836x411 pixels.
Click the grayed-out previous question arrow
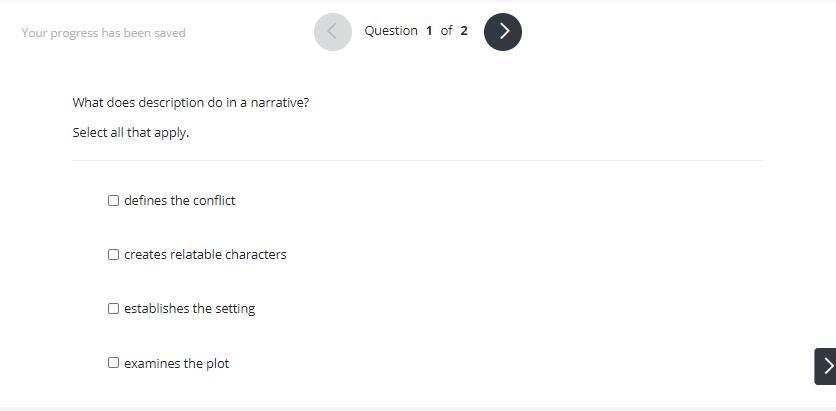point(333,32)
